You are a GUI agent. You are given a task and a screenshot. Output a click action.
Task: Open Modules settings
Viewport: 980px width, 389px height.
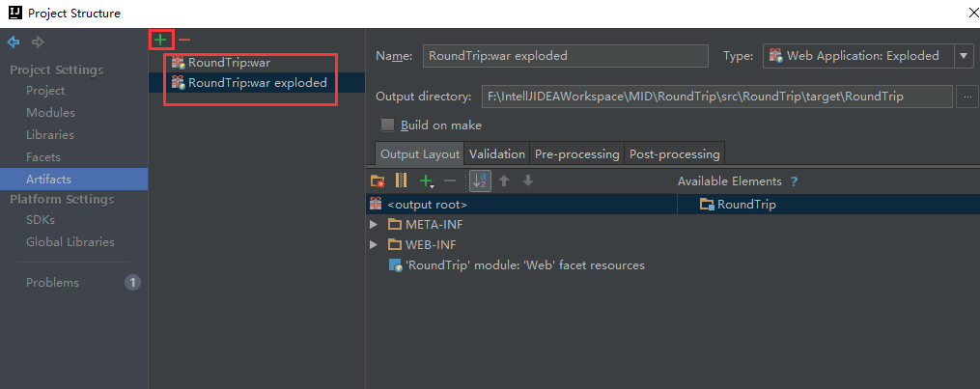[50, 112]
